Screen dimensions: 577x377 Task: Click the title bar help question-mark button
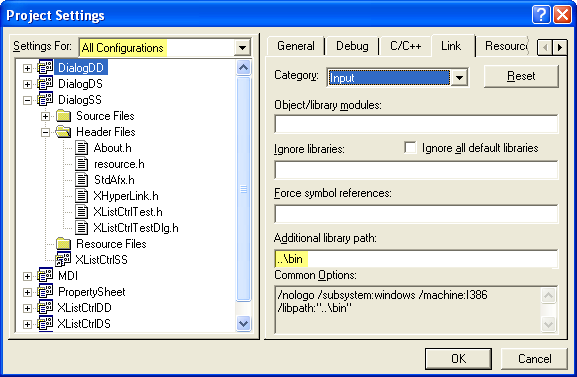click(541, 15)
